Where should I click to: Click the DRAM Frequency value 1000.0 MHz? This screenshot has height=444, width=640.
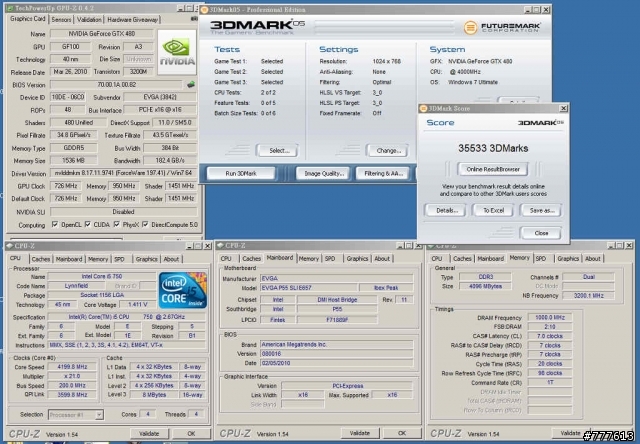(x=550, y=317)
